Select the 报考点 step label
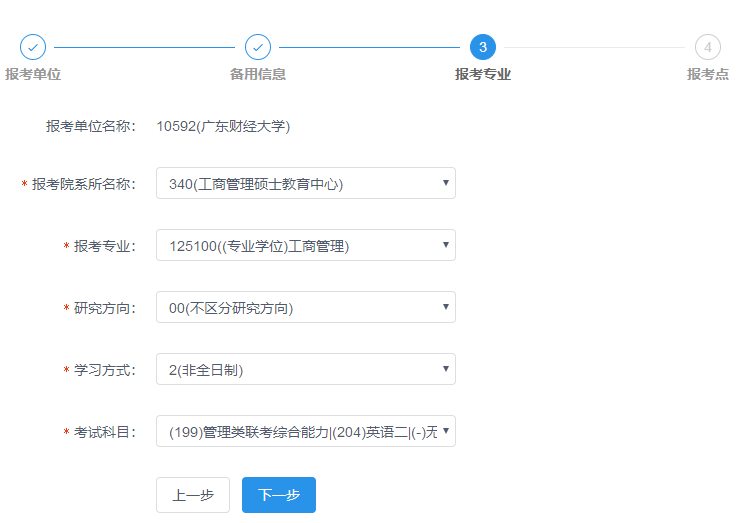 [708, 74]
